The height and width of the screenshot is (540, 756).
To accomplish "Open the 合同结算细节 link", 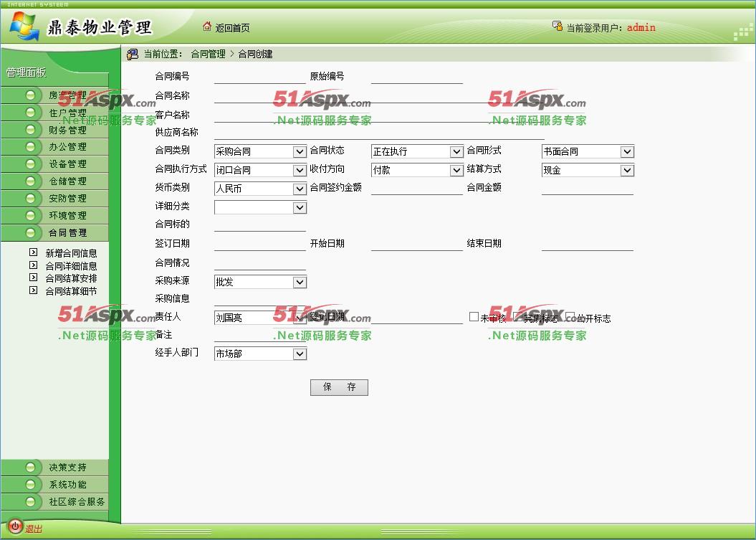I will pyautogui.click(x=72, y=291).
